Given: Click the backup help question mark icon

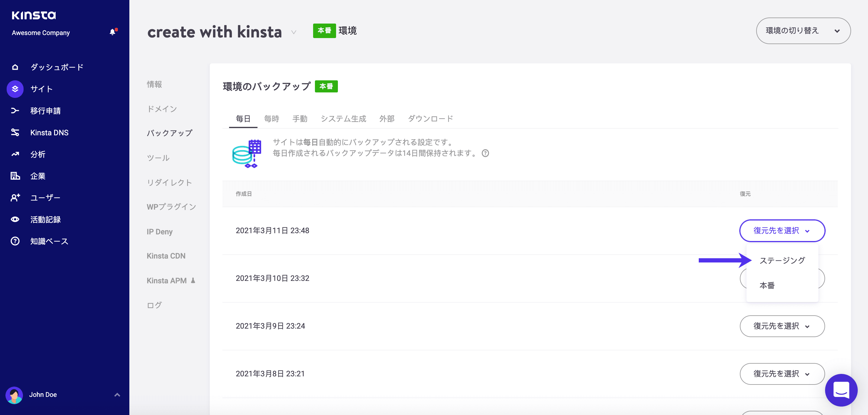Looking at the screenshot, I should tap(485, 153).
